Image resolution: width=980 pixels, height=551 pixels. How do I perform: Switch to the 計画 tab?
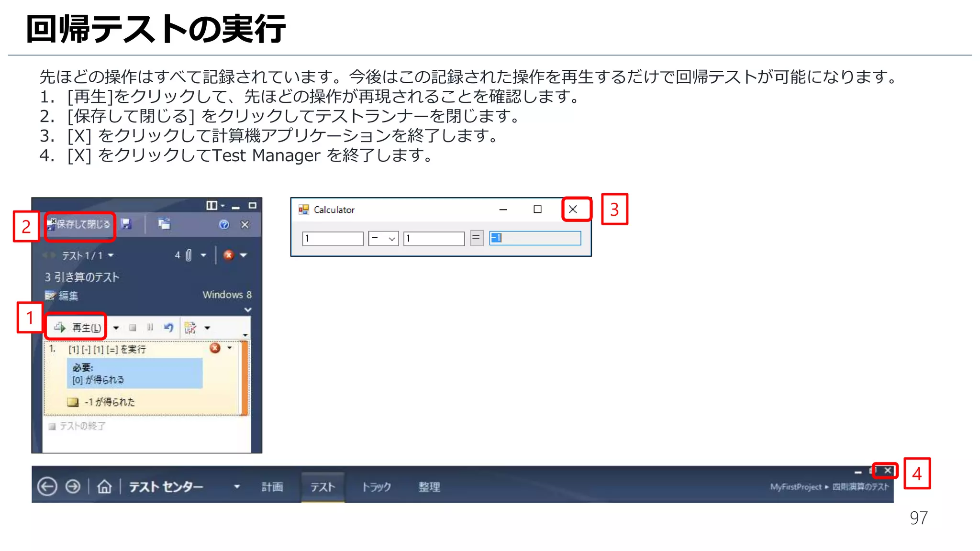[x=272, y=487]
